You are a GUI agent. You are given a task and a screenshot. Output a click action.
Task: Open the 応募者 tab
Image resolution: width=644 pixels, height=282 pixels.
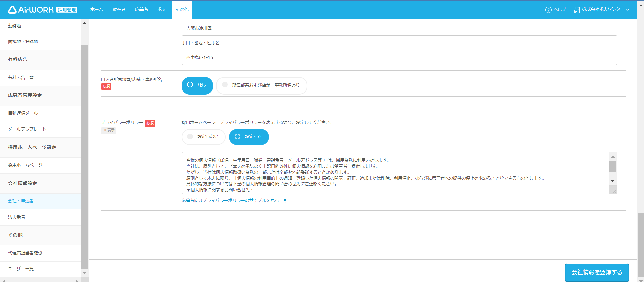point(142,10)
